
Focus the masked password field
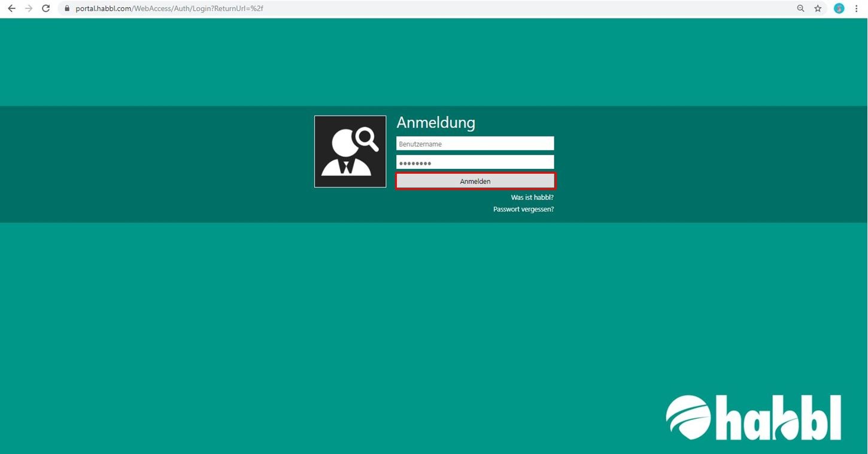pyautogui.click(x=475, y=162)
